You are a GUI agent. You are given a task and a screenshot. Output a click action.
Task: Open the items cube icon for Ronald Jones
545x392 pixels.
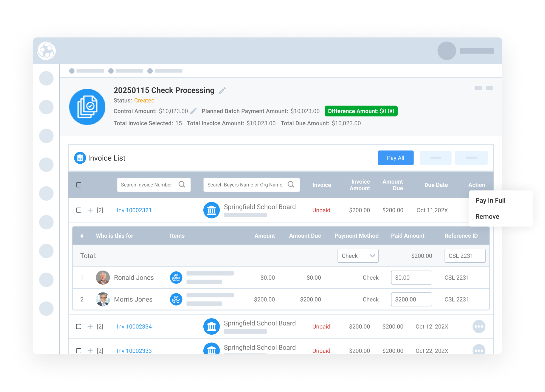click(176, 277)
